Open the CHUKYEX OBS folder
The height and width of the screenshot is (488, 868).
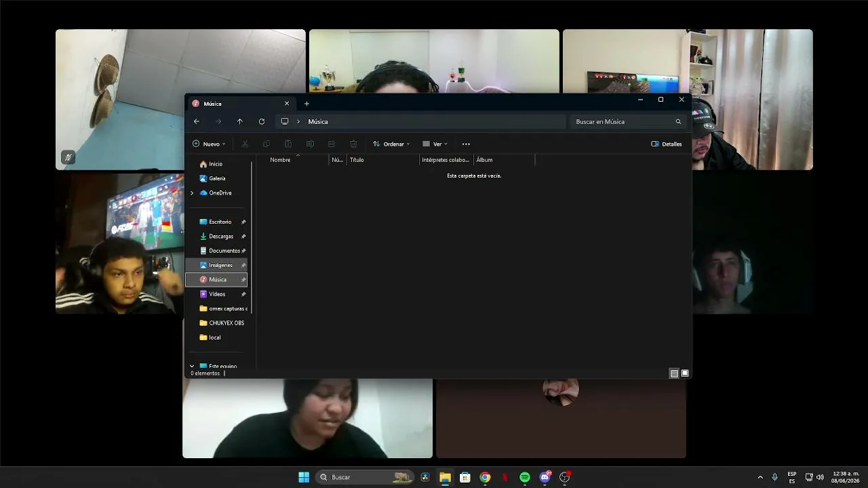(226, 323)
